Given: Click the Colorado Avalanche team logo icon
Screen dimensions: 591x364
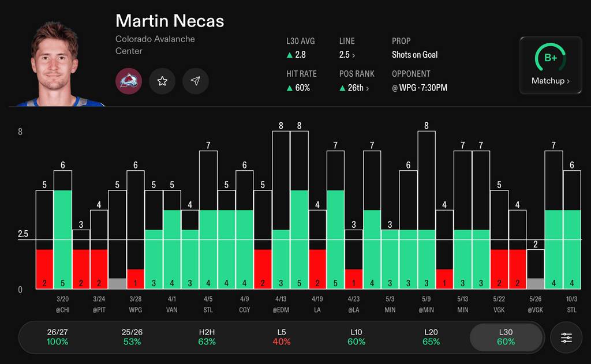Looking at the screenshot, I should click(129, 81).
